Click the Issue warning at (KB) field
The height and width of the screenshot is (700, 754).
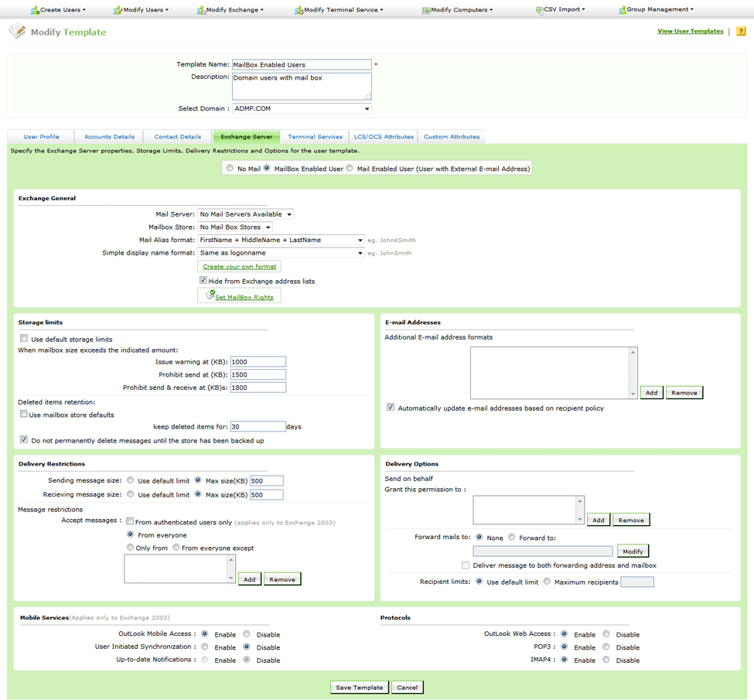(x=258, y=362)
